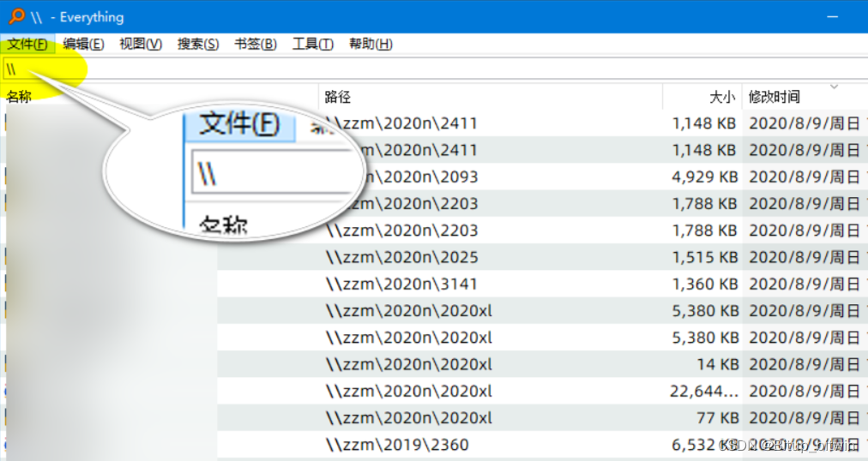The image size is (868, 461).
Task: Open the 文件(F) menu
Action: [27, 44]
